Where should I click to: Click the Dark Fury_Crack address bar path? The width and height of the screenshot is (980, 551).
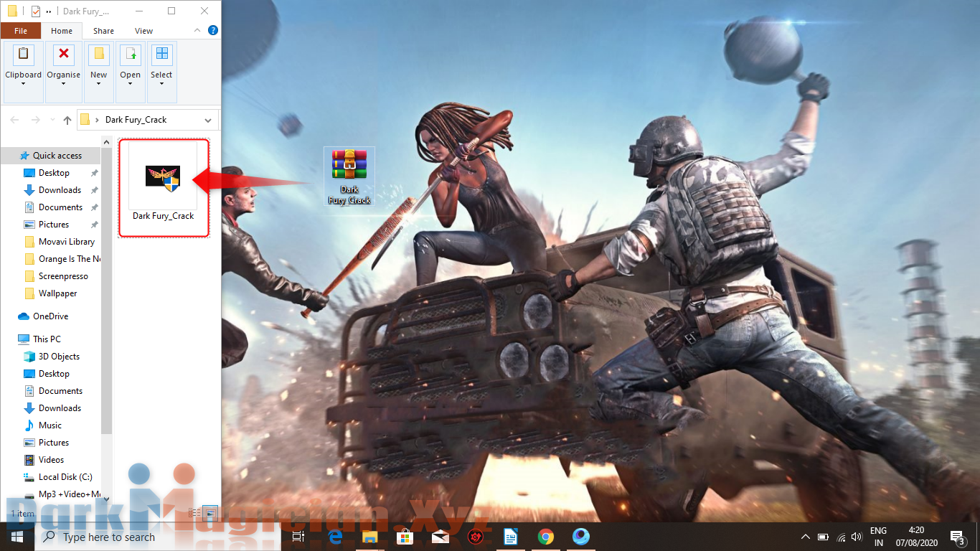136,120
